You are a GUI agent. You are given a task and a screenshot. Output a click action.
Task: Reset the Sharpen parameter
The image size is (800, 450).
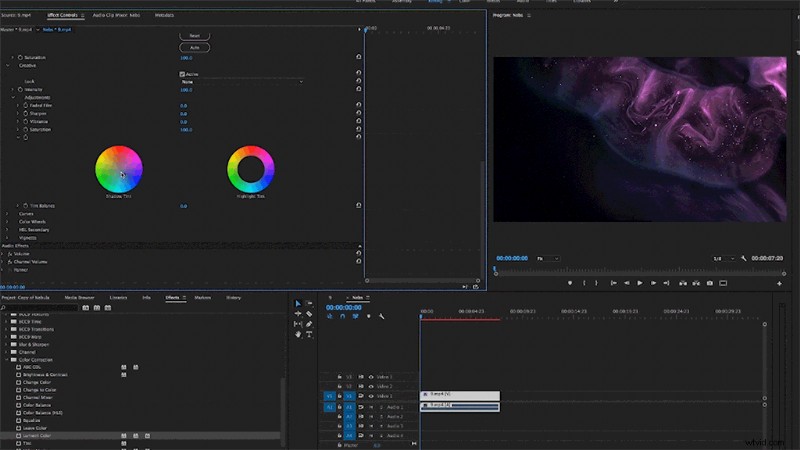tap(359, 113)
